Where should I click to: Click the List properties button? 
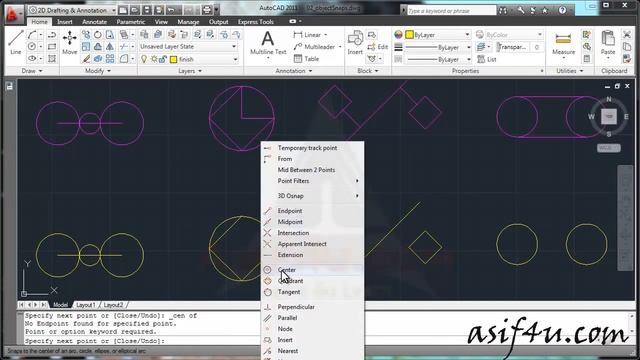pos(487,59)
